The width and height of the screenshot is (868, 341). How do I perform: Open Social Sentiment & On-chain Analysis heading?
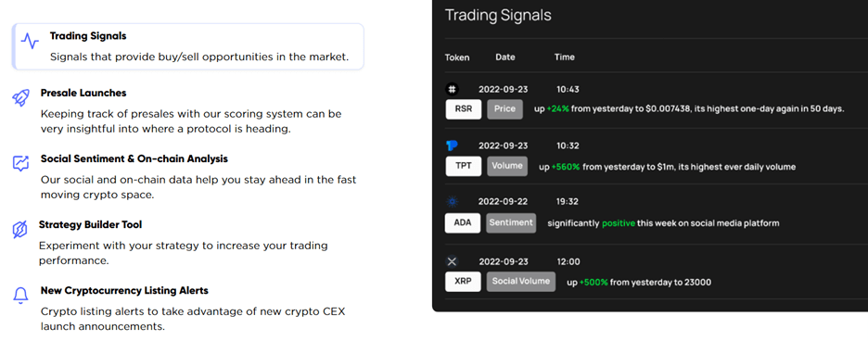134,158
